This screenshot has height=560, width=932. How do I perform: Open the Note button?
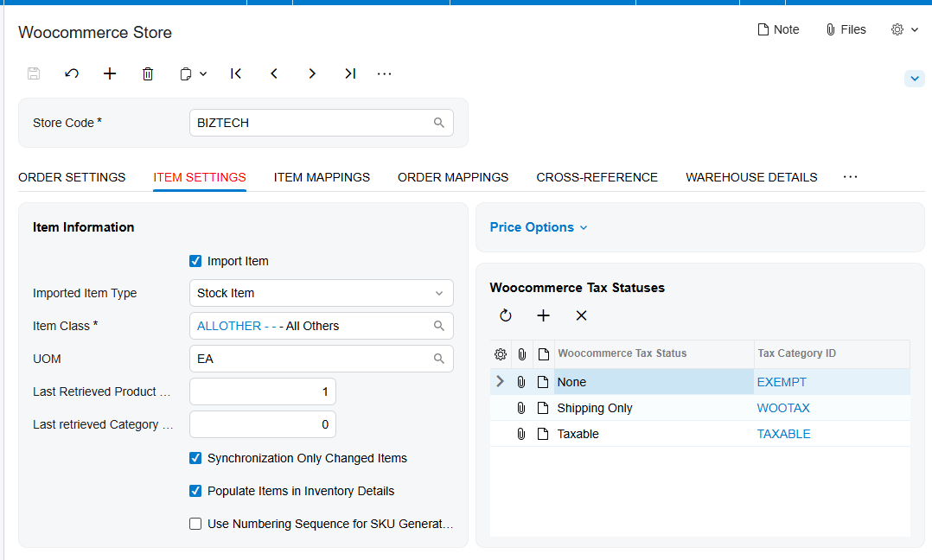coord(778,29)
